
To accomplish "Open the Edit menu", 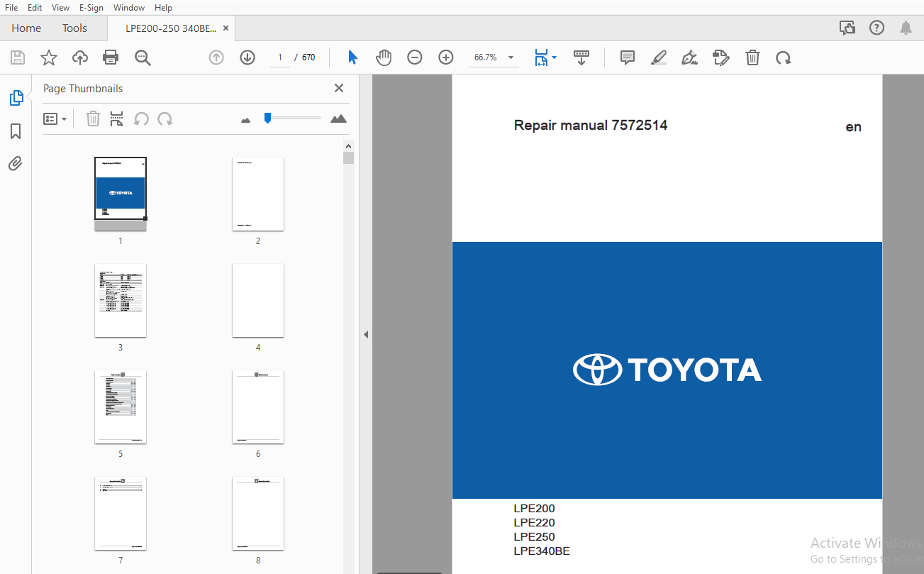I will pos(35,7).
